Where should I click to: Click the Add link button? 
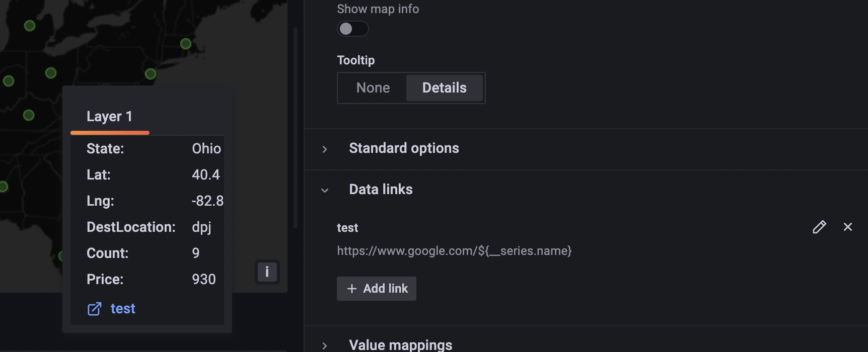point(376,289)
